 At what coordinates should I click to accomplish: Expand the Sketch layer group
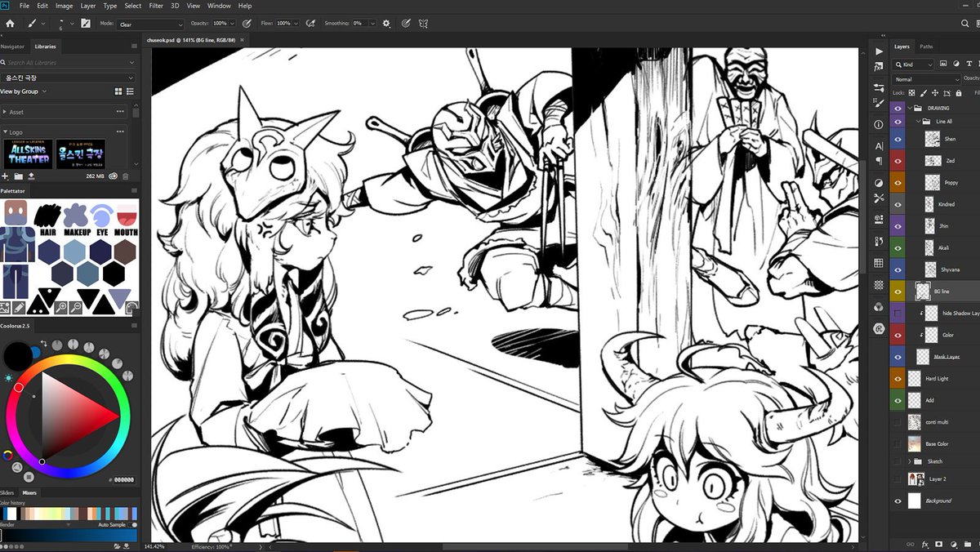(x=909, y=461)
